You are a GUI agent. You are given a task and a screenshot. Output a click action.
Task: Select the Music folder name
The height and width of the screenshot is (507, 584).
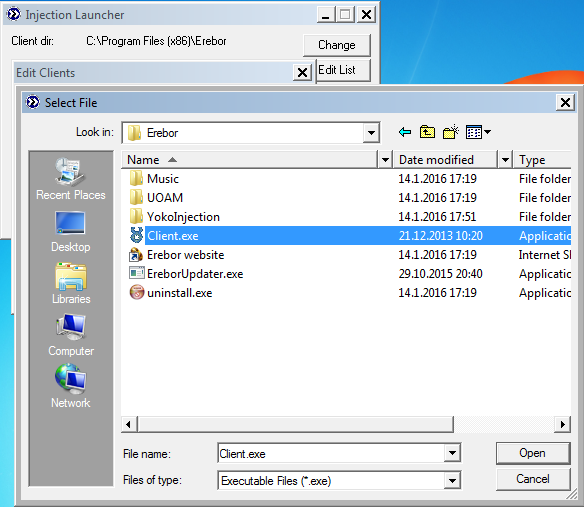(163, 179)
